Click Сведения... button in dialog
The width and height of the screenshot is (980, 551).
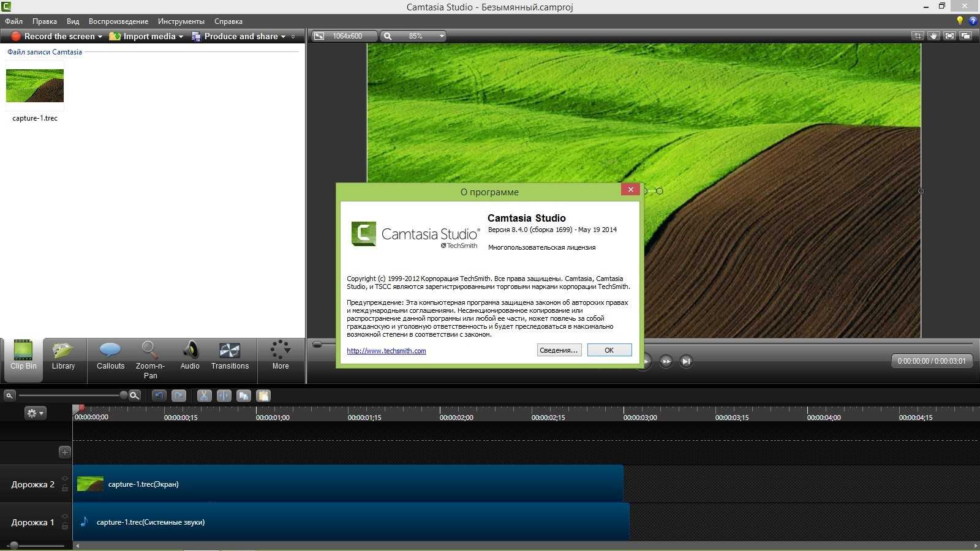[559, 350]
